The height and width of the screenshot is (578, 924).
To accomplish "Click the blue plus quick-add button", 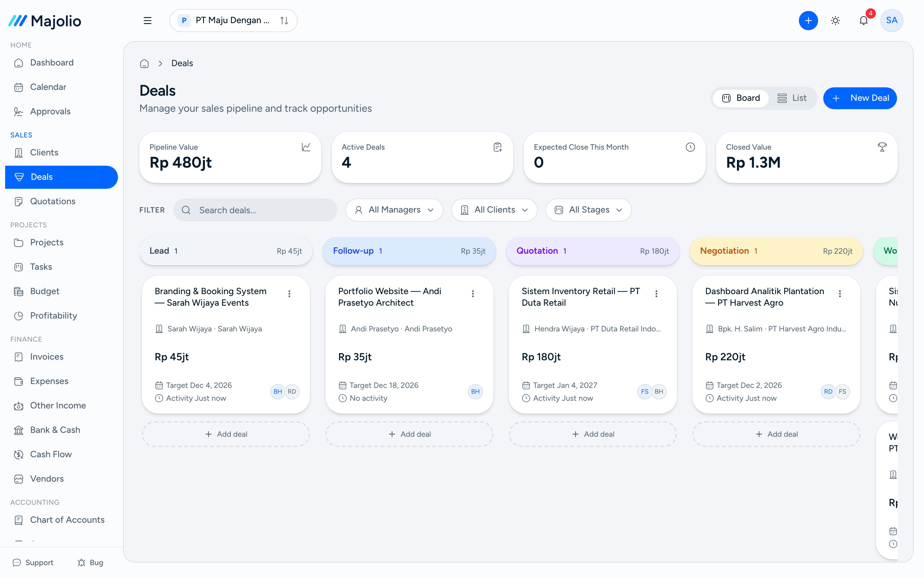I will (808, 20).
